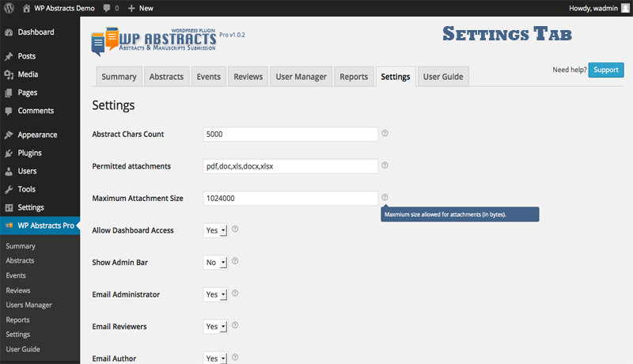
Task: Click the Media sidebar icon
Action: pos(9,74)
